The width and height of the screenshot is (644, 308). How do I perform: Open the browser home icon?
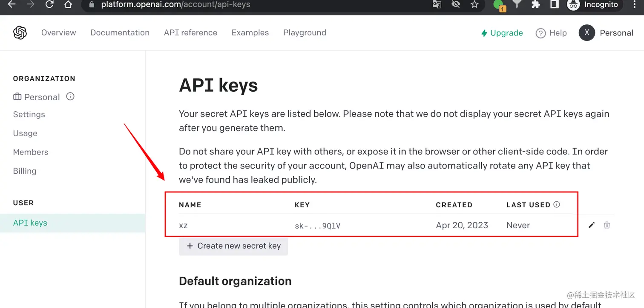68,5
